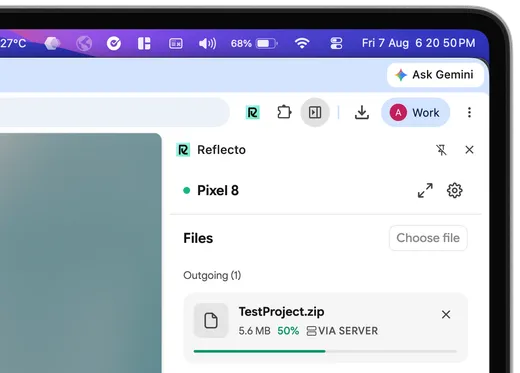This screenshot has width=520, height=373.
Task: Click the checkmark circle menu bar icon
Action: click(x=114, y=43)
